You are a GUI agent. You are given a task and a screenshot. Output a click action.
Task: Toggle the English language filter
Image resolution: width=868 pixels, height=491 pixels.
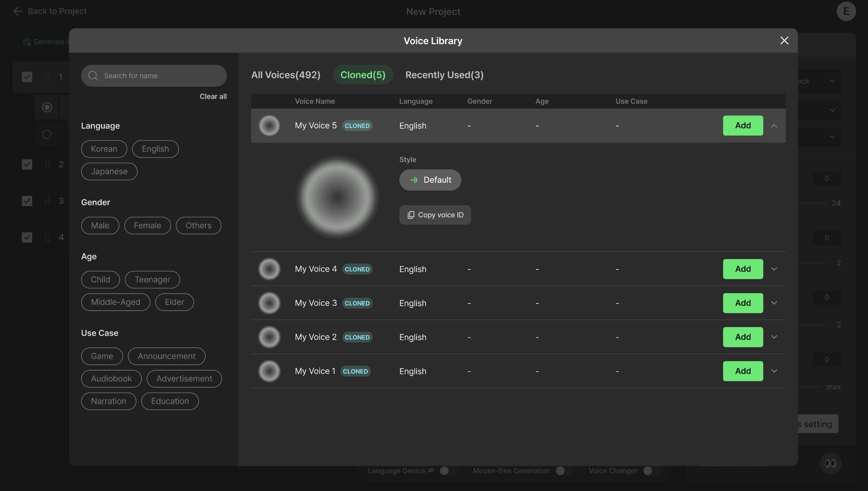point(155,149)
